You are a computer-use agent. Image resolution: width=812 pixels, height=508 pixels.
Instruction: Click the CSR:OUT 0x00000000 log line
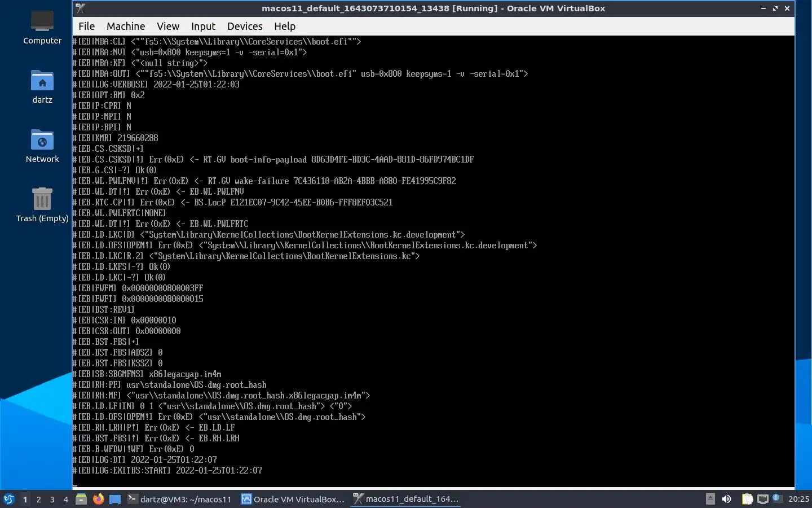(127, 331)
